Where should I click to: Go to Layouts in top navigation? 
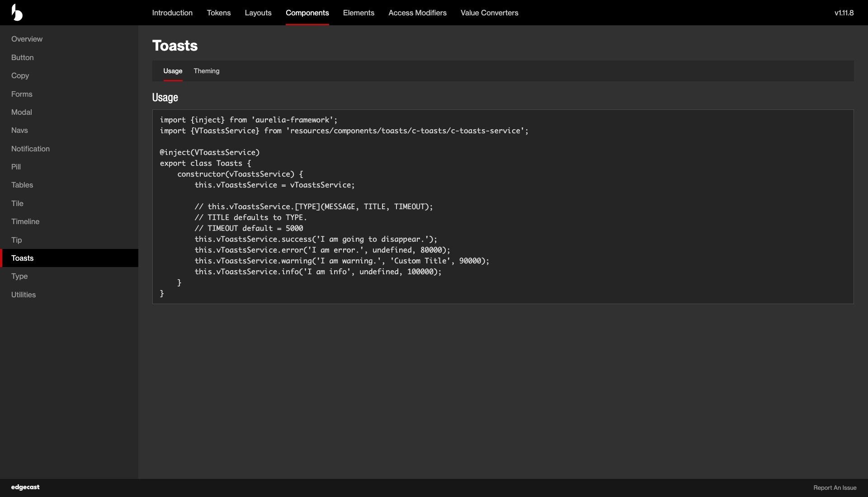point(258,13)
